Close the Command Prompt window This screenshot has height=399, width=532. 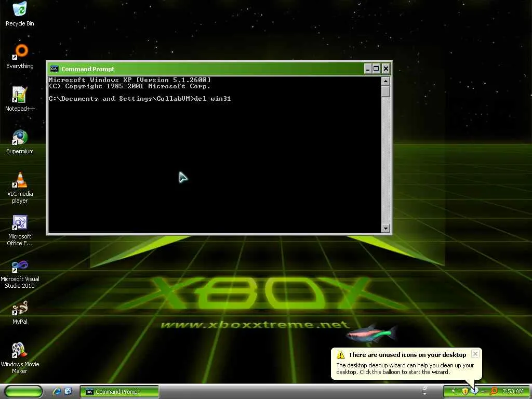pyautogui.click(x=386, y=69)
